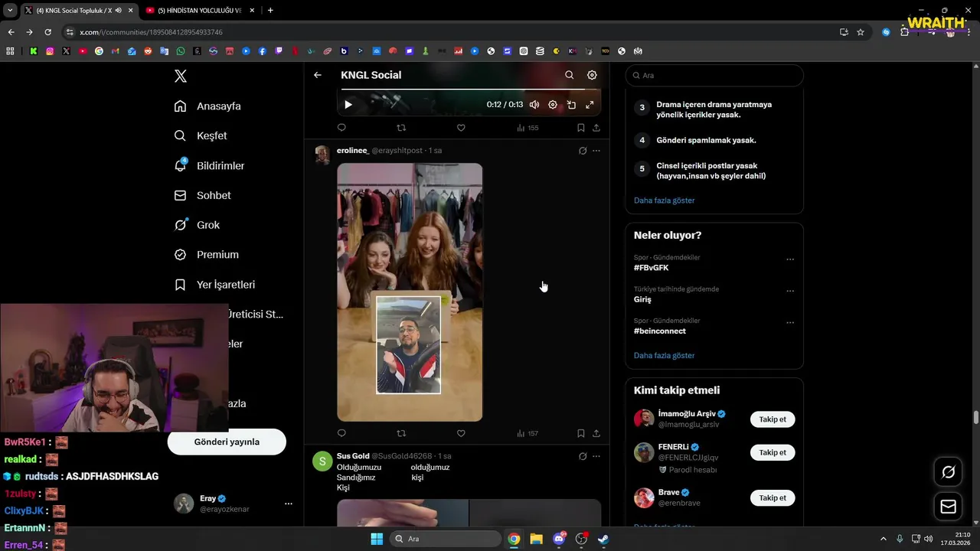This screenshot has height=551, width=980.
Task: Open more options for #FBvGFK trend
Action: [x=790, y=259]
